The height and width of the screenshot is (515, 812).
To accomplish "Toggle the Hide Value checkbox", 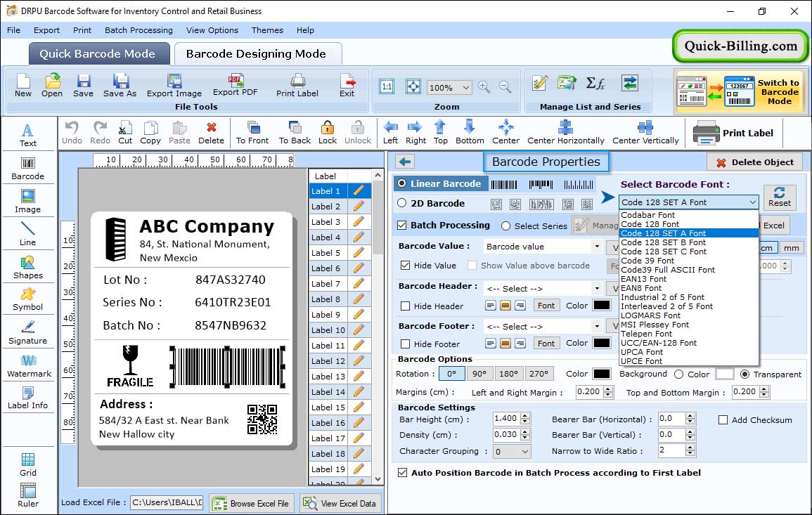I will tap(406, 266).
